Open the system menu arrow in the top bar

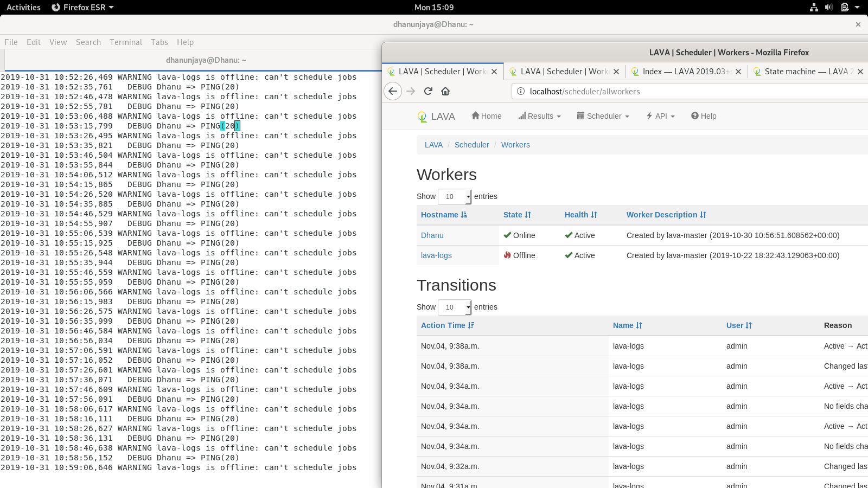coord(857,7)
